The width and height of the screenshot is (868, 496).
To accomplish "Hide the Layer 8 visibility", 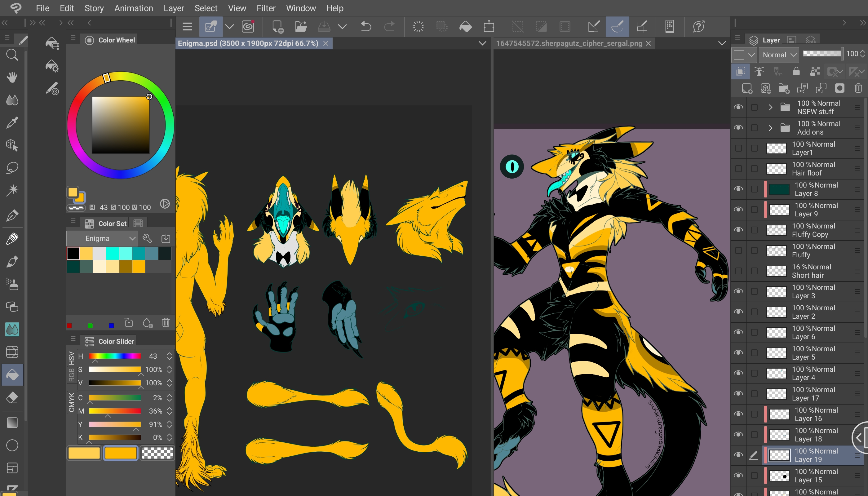I will (x=738, y=189).
